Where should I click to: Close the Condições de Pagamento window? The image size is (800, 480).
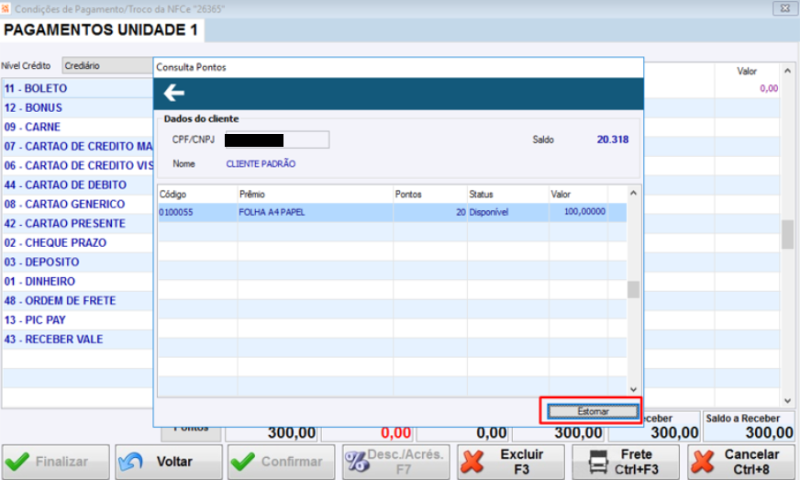click(x=785, y=8)
